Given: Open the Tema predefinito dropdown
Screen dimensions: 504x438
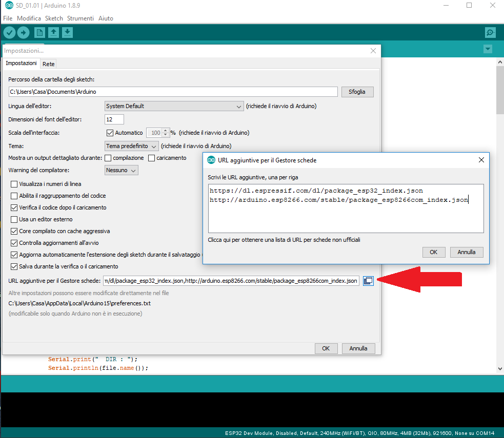Looking at the screenshot, I should tap(131, 145).
